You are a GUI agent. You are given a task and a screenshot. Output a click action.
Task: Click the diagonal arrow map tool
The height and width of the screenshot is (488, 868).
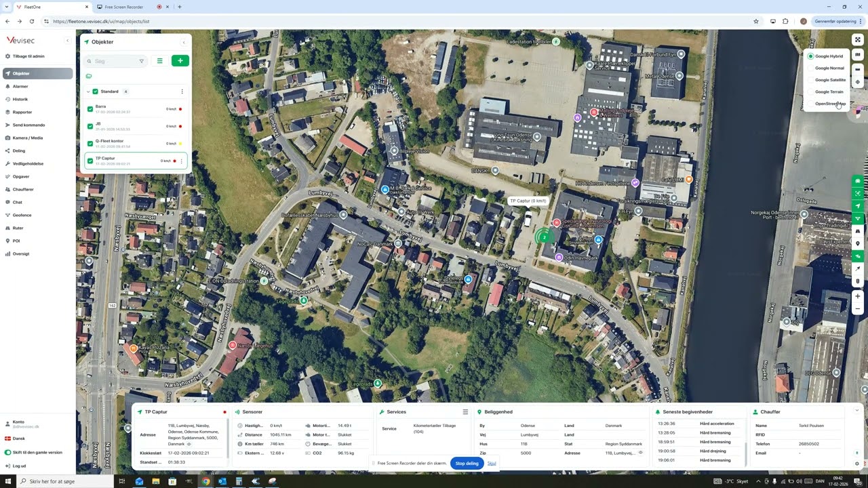pyautogui.click(x=858, y=269)
